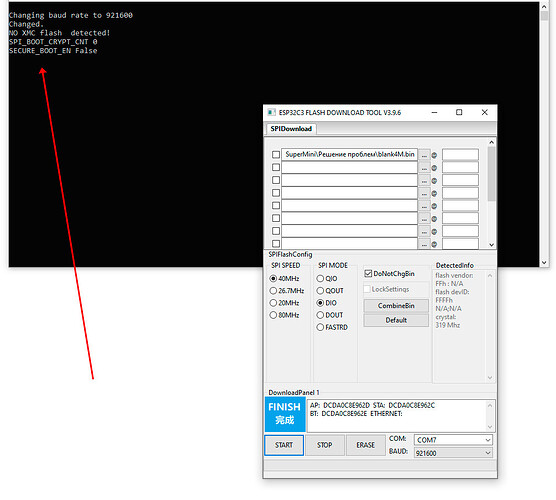Screen dimensions: 556x500
Task: Open the COM port dropdown
Action: tap(453, 440)
